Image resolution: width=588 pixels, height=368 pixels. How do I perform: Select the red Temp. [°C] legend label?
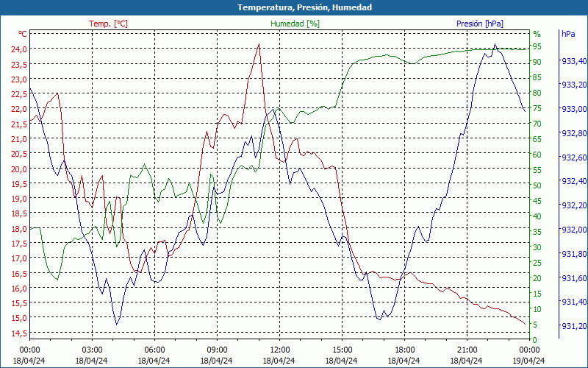point(108,24)
